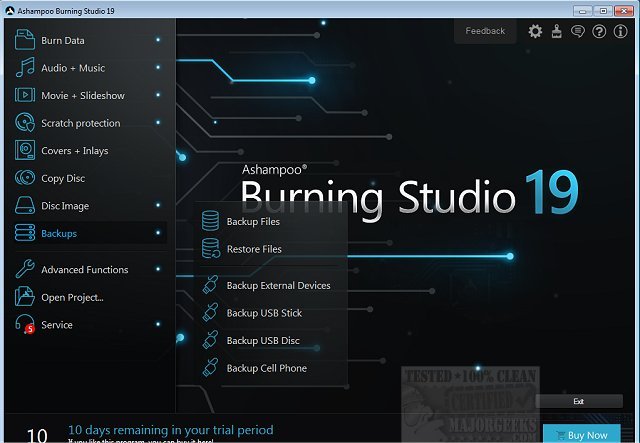
Task: Open the speech bubble news icon
Action: [x=577, y=32]
